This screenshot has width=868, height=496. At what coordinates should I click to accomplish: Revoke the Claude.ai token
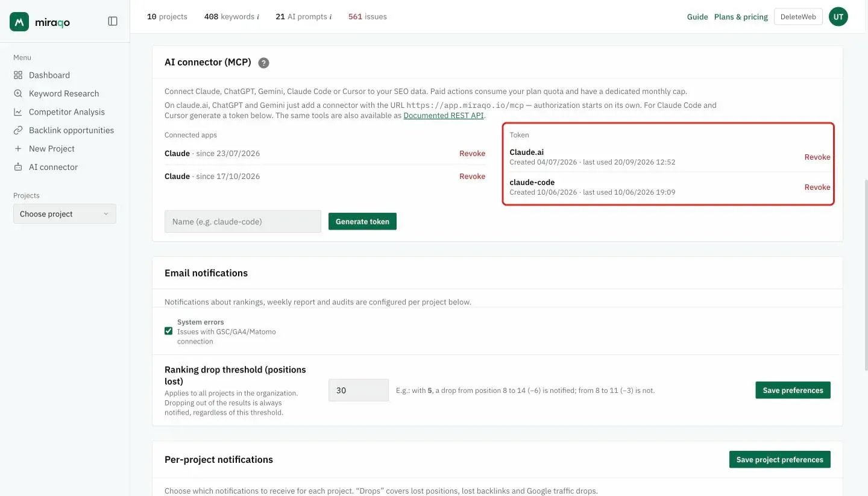coord(817,157)
